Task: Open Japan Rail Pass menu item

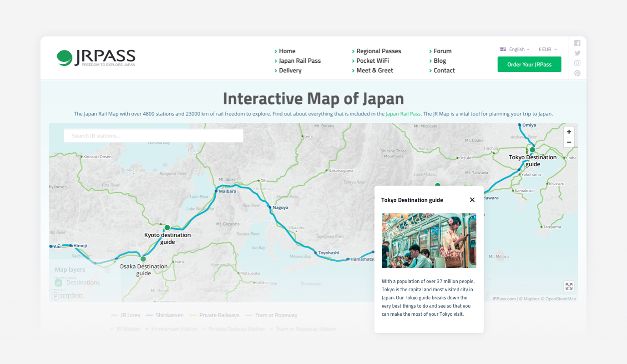Action: click(x=300, y=61)
